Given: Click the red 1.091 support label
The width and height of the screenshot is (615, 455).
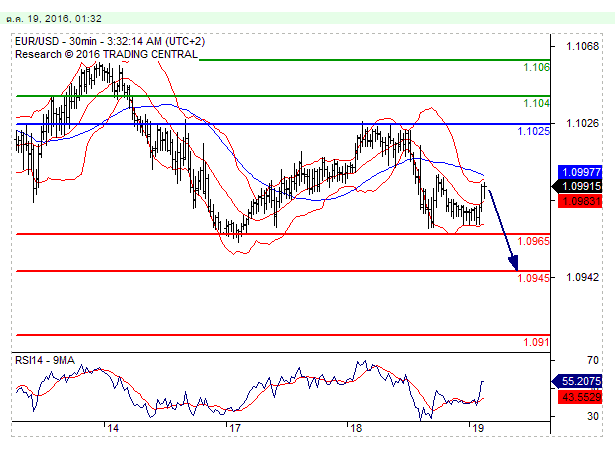Looking at the screenshot, I should coord(537,342).
